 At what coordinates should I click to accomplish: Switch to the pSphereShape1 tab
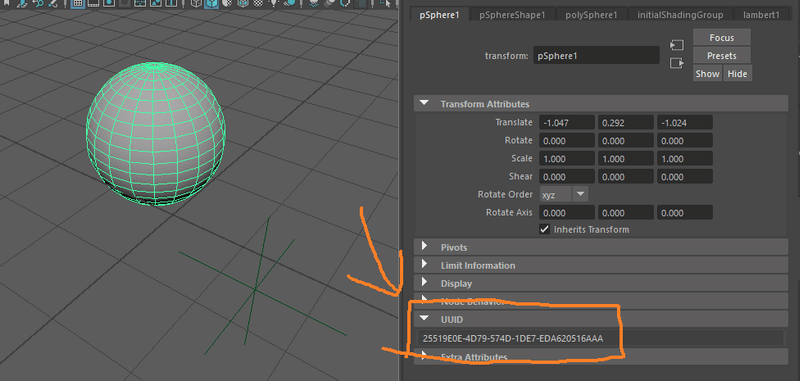(512, 15)
